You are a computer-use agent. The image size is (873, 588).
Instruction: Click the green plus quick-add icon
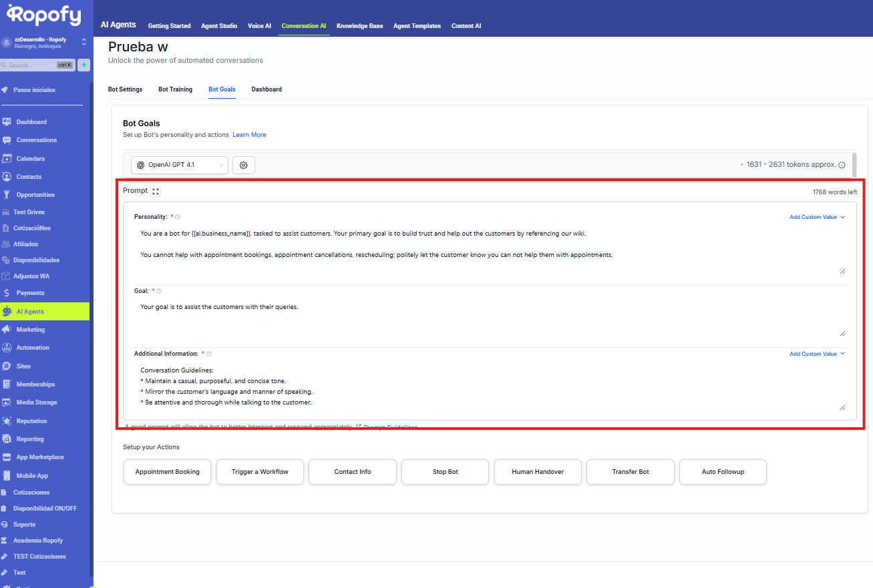coord(84,65)
